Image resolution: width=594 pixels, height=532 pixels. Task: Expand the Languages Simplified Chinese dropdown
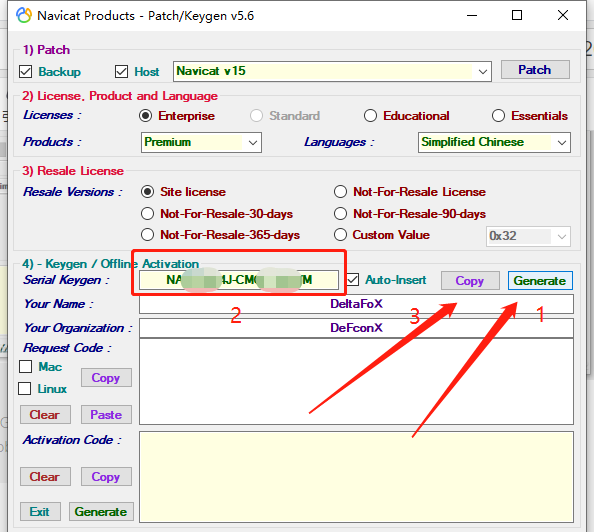[x=494, y=142]
